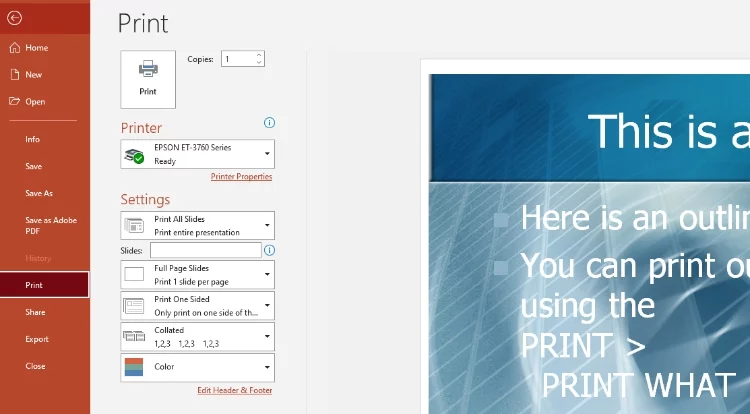Viewport: 750px width, 414px height.
Task: Click the EPSON printer ready status icon
Action: pos(134,155)
